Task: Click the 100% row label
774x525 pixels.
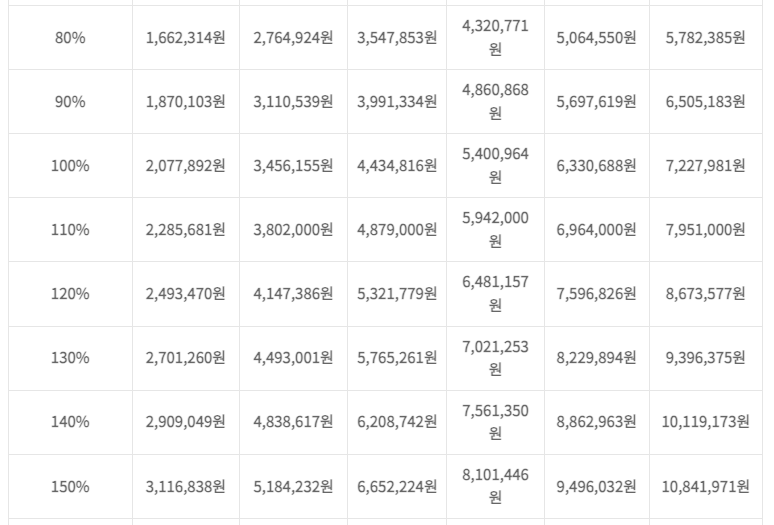Action: click(70, 166)
